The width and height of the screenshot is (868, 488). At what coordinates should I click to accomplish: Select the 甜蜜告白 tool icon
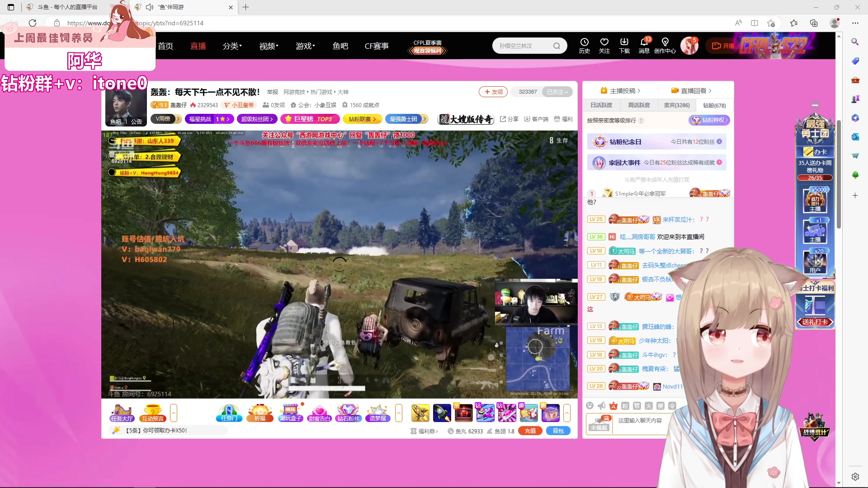coord(320,413)
